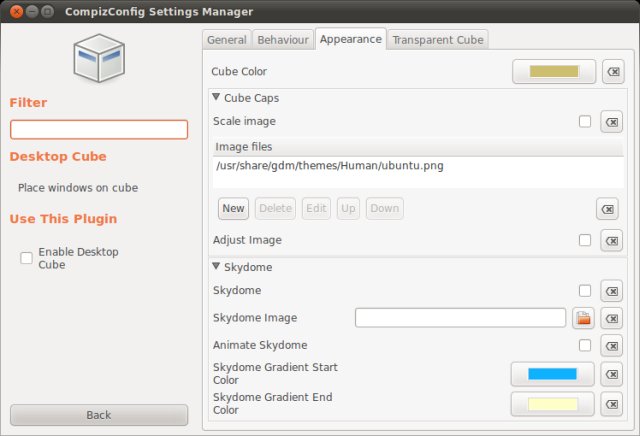The height and width of the screenshot is (436, 640).
Task: Go Back to plugin list
Action: 99,415
